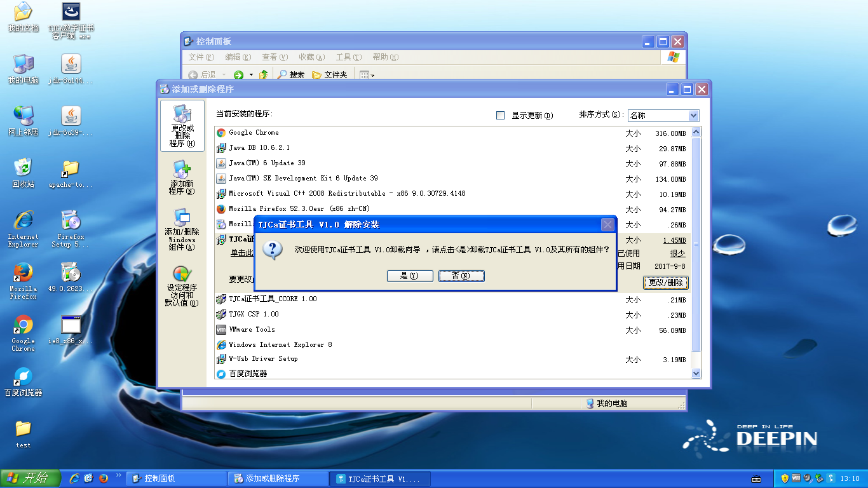Select Mozilla Firefox 52.3.0esr entry
The image size is (868, 488).
click(x=452, y=209)
